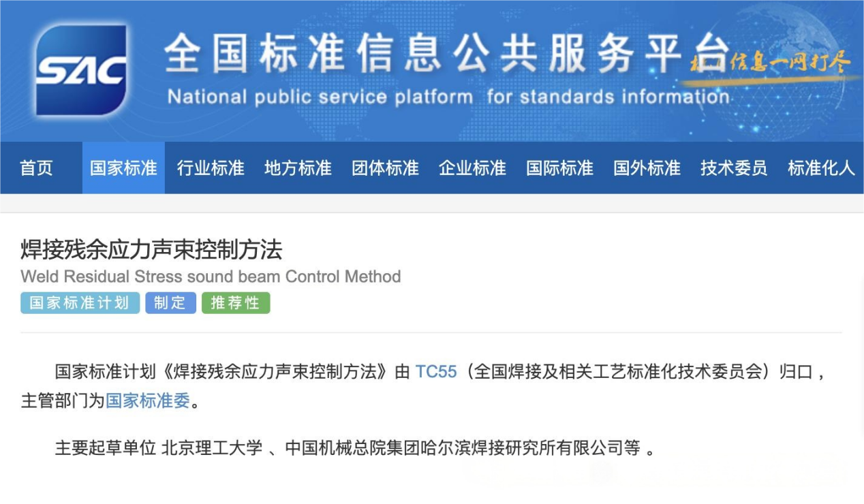Go to the 地方标准 section

pyautogui.click(x=298, y=168)
